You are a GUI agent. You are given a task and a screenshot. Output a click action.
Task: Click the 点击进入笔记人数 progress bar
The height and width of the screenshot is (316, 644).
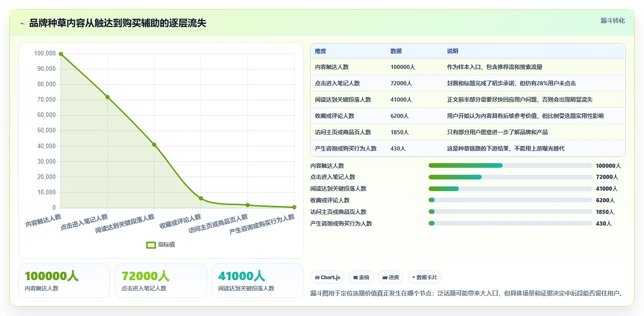coord(510,177)
